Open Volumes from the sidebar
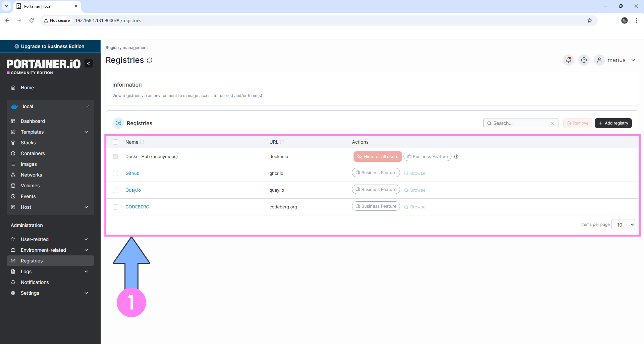The image size is (644, 344). point(30,186)
